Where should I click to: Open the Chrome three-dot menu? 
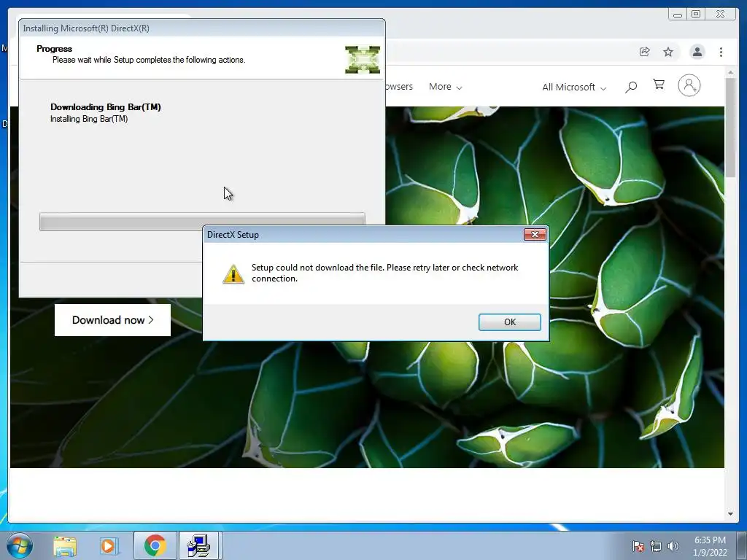(721, 52)
